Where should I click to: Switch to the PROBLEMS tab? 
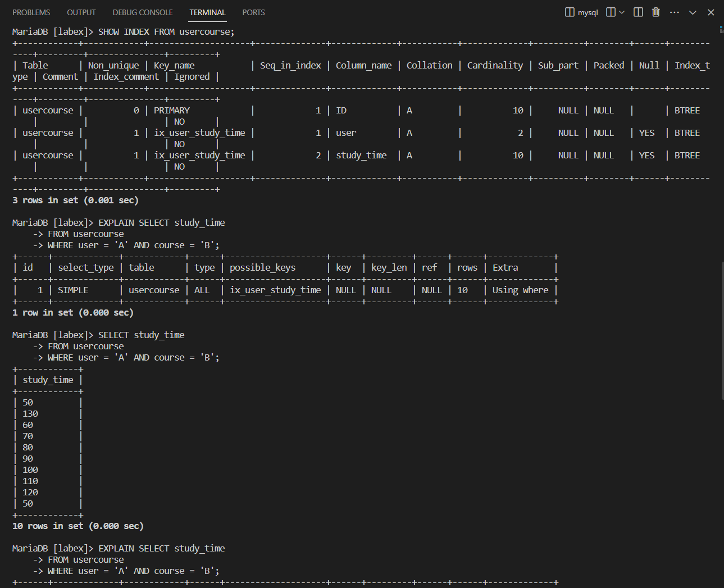(31, 12)
